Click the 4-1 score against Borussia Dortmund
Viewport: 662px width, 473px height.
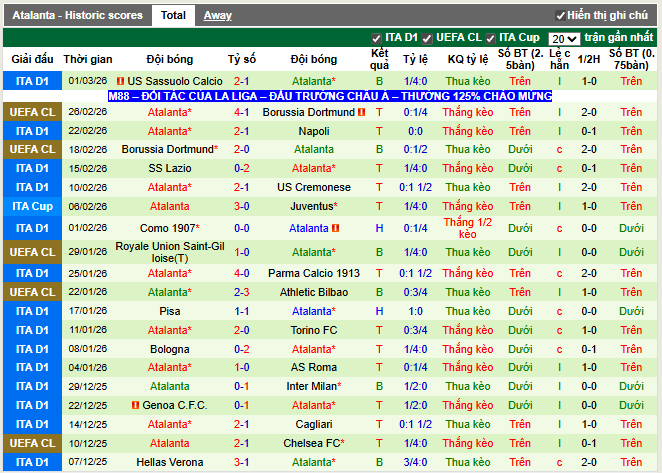point(241,112)
